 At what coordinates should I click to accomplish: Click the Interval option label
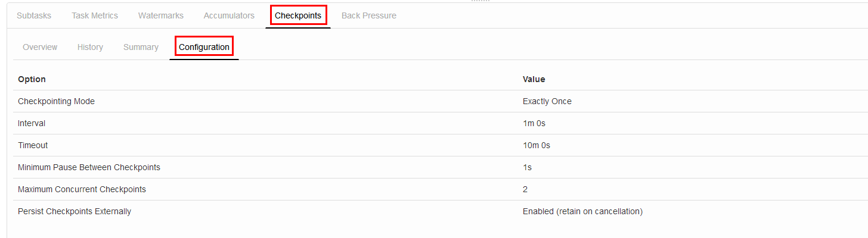32,123
